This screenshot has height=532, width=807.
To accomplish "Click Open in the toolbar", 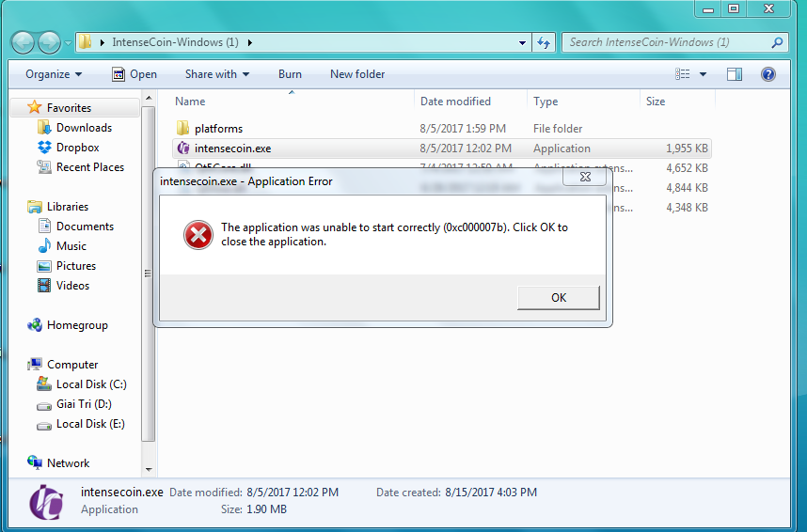I will click(x=134, y=74).
